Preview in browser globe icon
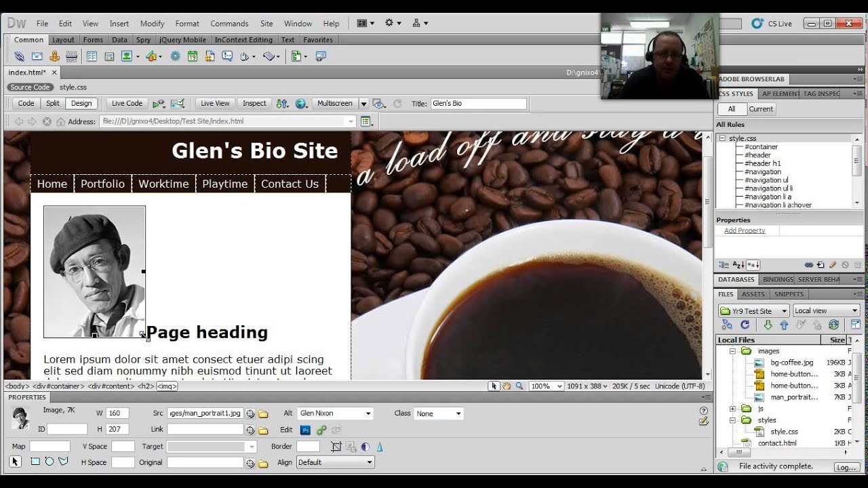Image resolution: width=868 pixels, height=488 pixels. pyautogui.click(x=301, y=104)
